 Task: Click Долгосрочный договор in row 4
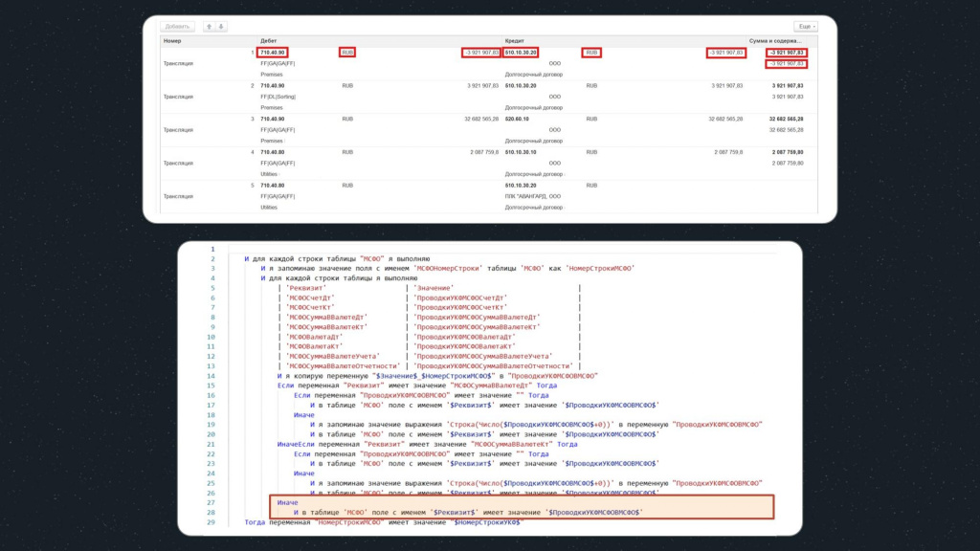534,174
